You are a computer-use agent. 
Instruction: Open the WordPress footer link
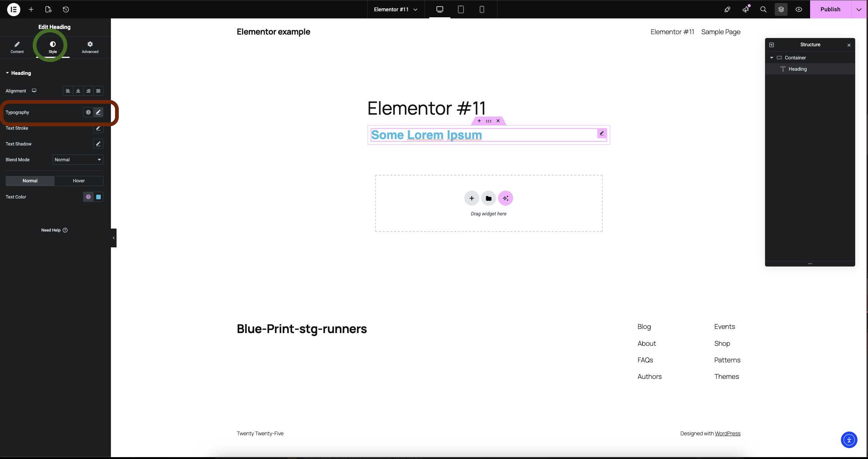[727, 433]
